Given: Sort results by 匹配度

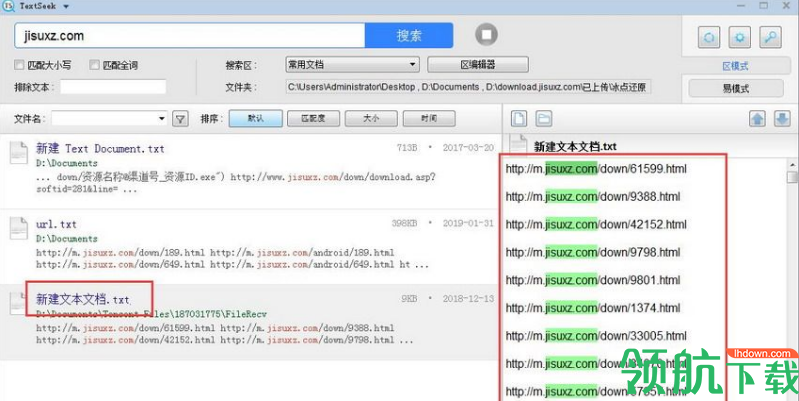Looking at the screenshot, I should (313, 118).
